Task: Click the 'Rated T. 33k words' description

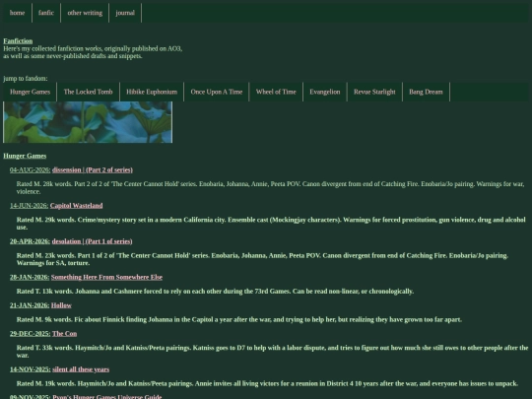Action: [x=273, y=352]
